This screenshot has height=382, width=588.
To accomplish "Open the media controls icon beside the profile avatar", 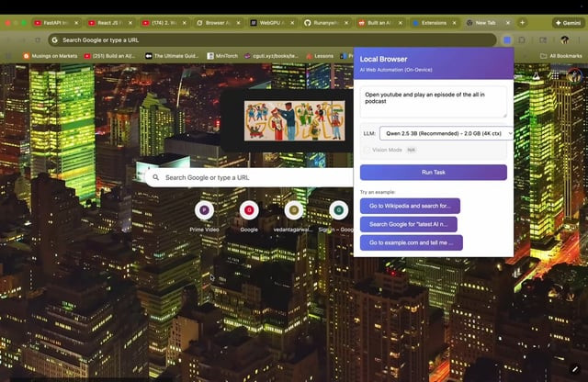I will pyautogui.click(x=543, y=40).
